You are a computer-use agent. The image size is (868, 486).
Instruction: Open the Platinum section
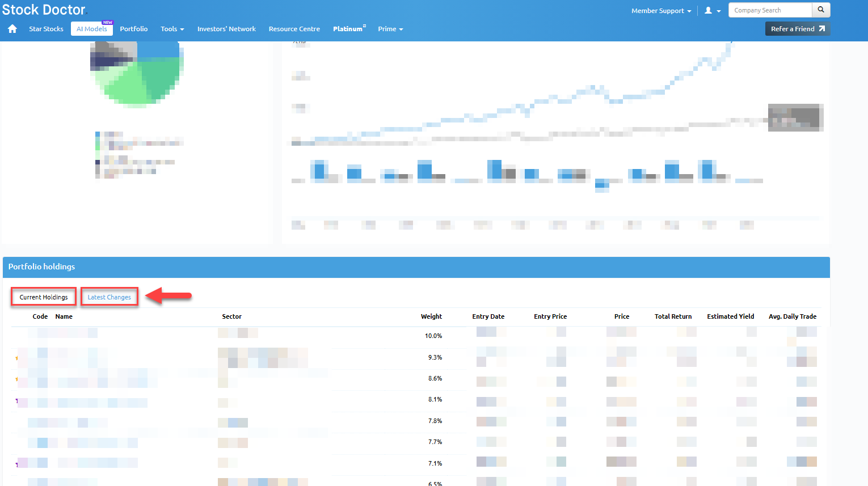(349, 29)
